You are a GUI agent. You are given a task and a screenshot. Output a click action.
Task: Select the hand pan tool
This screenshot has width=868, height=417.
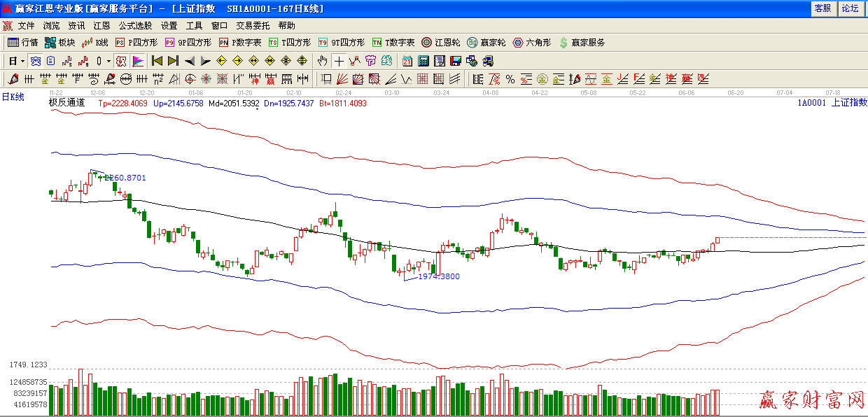(322, 61)
